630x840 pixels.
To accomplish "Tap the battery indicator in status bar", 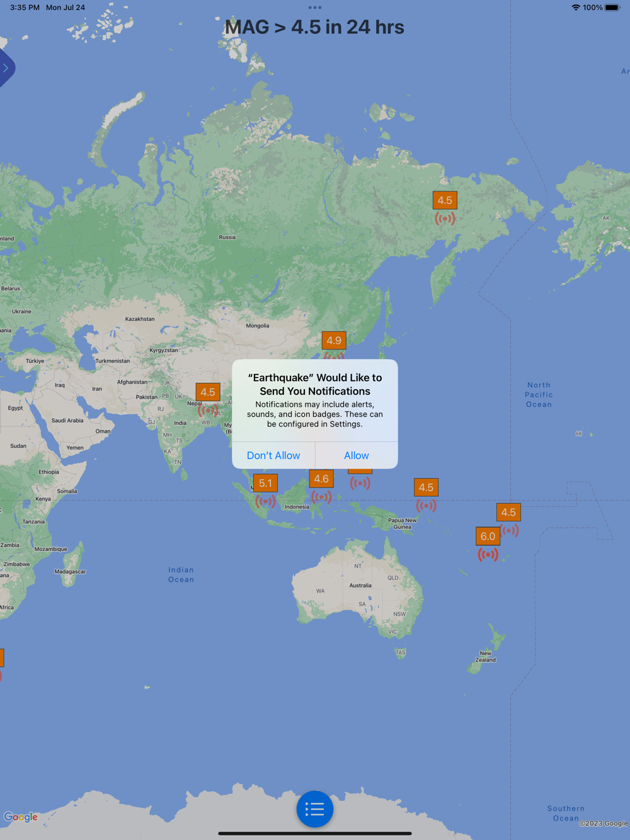I will pyautogui.click(x=612, y=8).
